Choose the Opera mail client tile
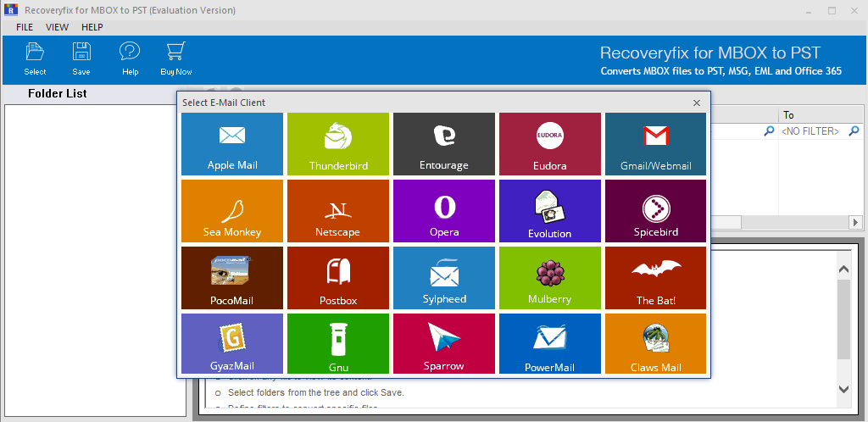868x422 pixels. pyautogui.click(x=444, y=211)
